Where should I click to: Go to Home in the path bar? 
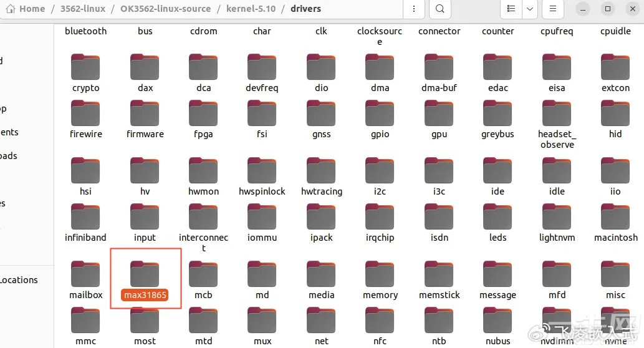(26, 9)
